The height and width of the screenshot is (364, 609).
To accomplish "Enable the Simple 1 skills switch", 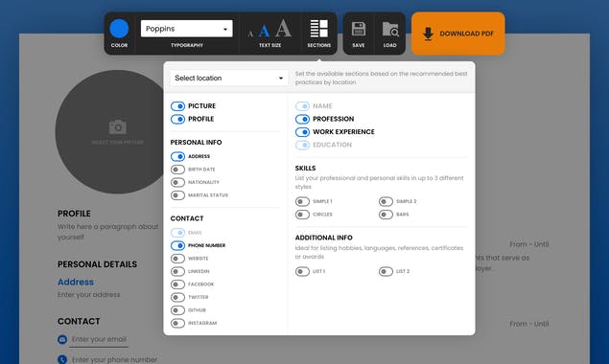I will pyautogui.click(x=302, y=201).
